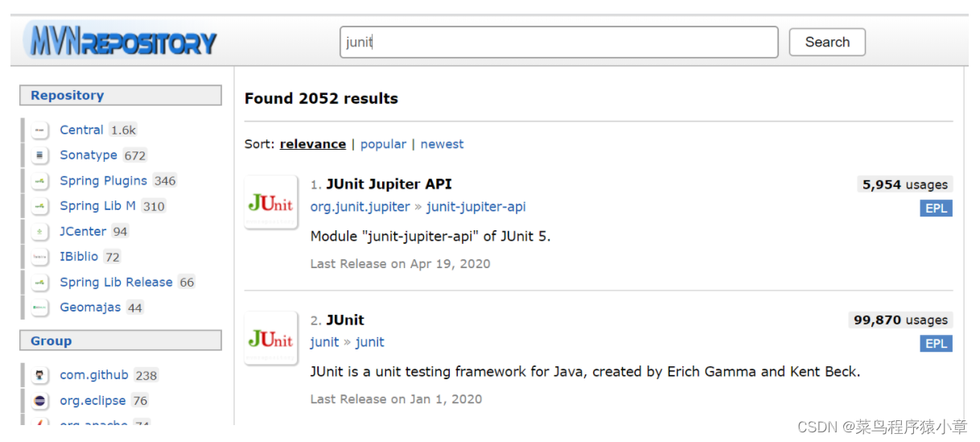Open the 99,870 usages link

click(x=900, y=320)
